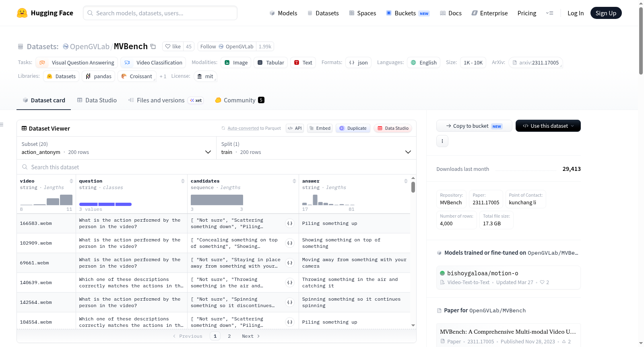Open the Files and versions tab

pyautogui.click(x=166, y=100)
